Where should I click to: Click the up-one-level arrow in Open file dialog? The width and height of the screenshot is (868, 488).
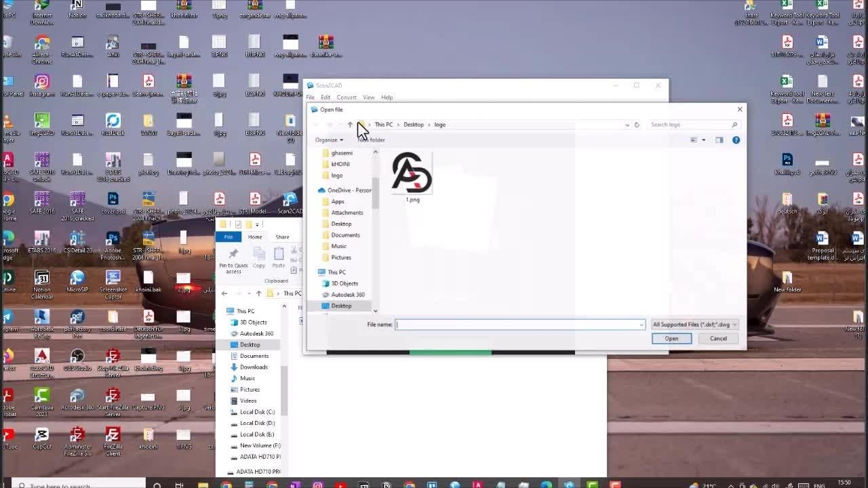350,125
